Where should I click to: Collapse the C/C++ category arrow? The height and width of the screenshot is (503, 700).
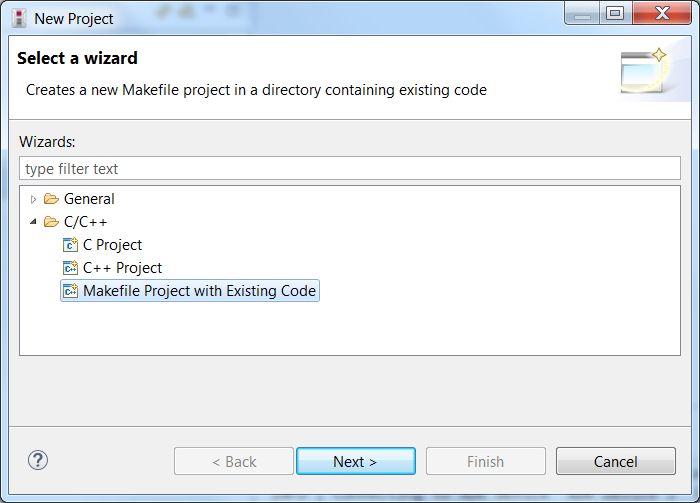(33, 222)
